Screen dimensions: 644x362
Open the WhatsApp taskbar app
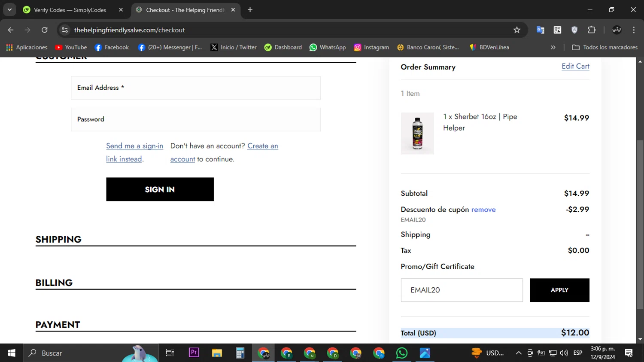pyautogui.click(x=402, y=353)
